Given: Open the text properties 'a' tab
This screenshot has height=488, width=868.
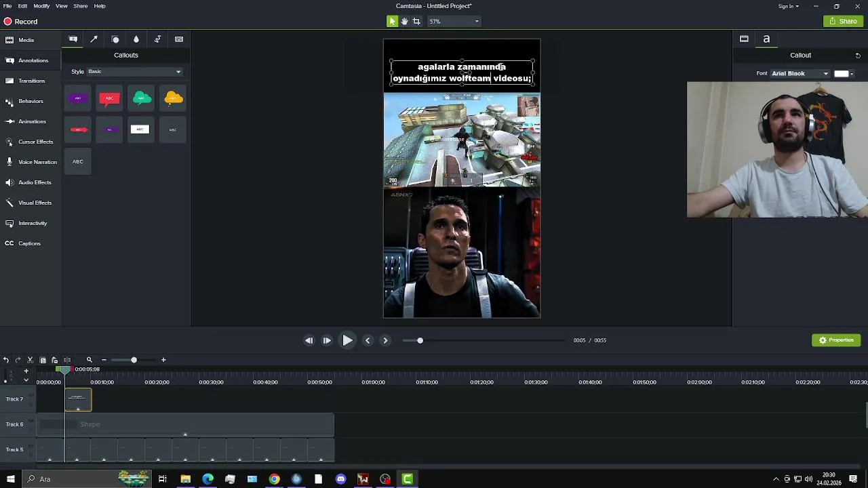Looking at the screenshot, I should click(x=766, y=39).
